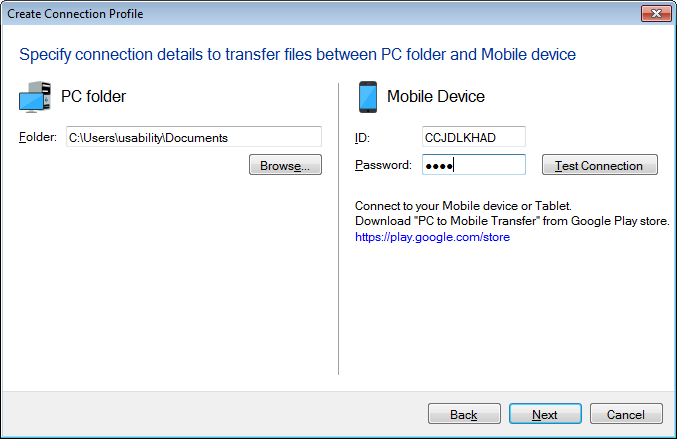Proceed with the Next button

click(x=545, y=414)
